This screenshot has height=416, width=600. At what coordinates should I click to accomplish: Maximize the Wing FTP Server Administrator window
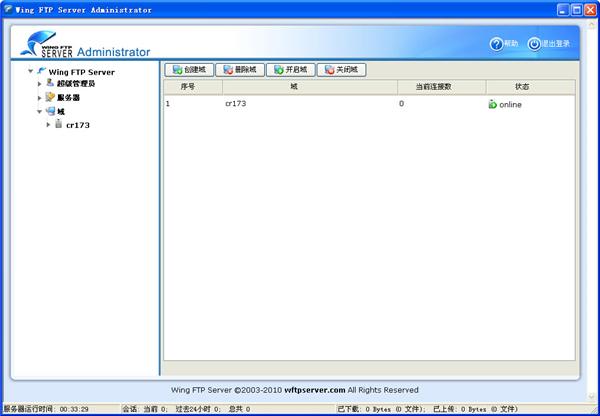point(577,10)
